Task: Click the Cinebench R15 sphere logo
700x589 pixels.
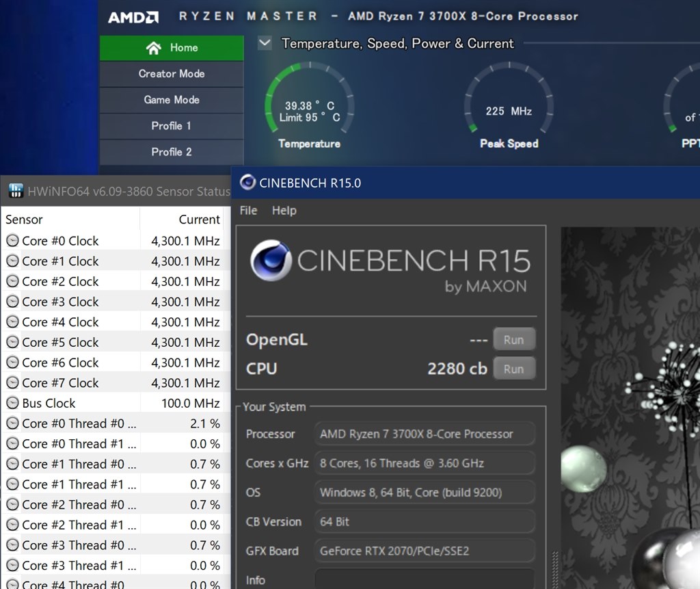Action: point(271,261)
